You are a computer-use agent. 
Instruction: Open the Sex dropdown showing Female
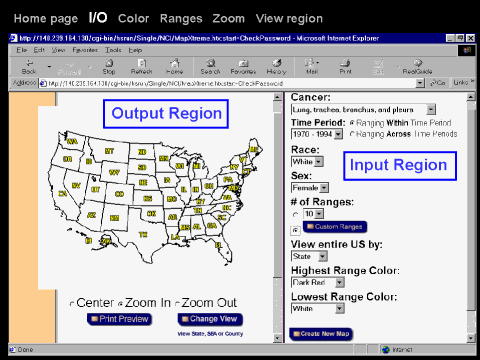310,188
